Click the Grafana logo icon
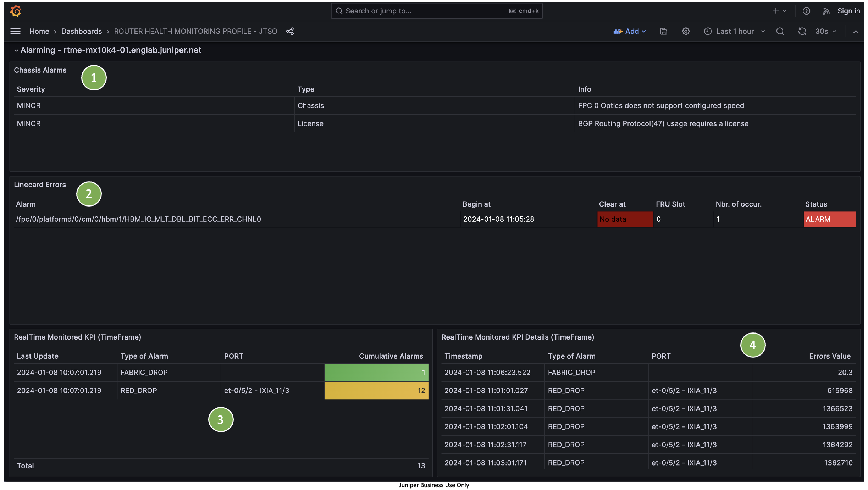Screen dimensions: 868x490 click(x=16, y=11)
